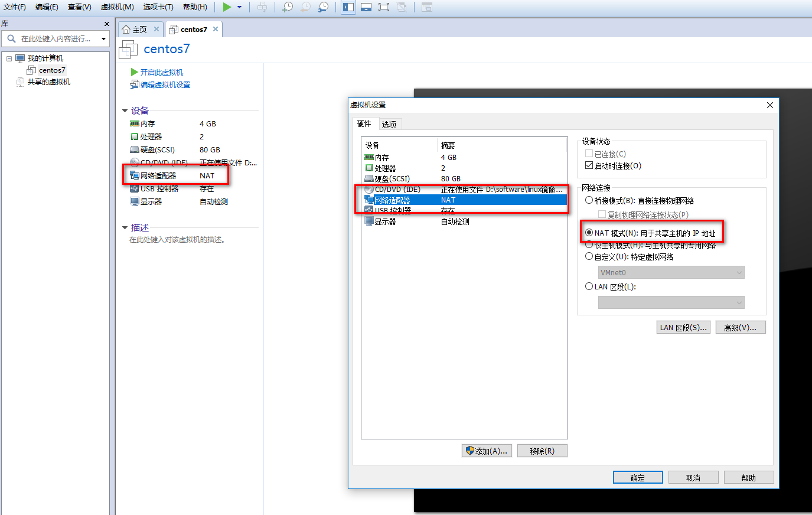The height and width of the screenshot is (515, 812).
Task: Select 显示器 row in dialog device list
Action: pos(464,222)
